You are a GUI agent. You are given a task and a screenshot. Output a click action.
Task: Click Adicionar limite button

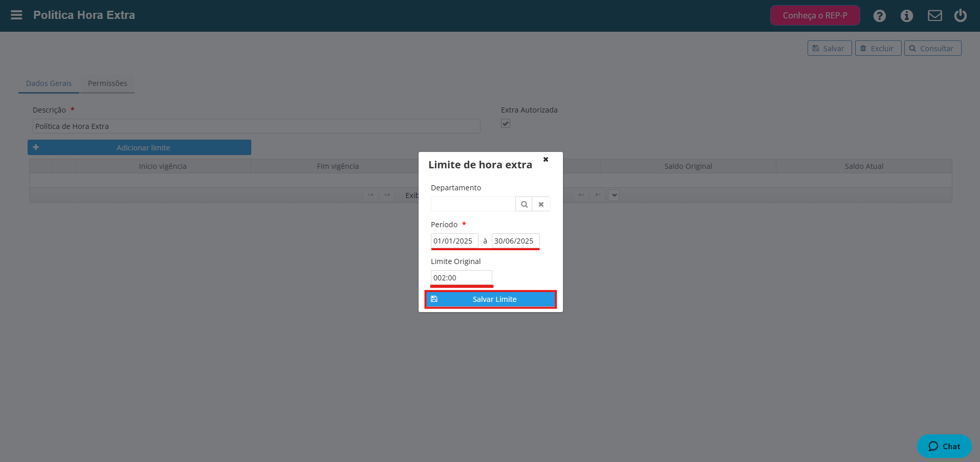[139, 147]
